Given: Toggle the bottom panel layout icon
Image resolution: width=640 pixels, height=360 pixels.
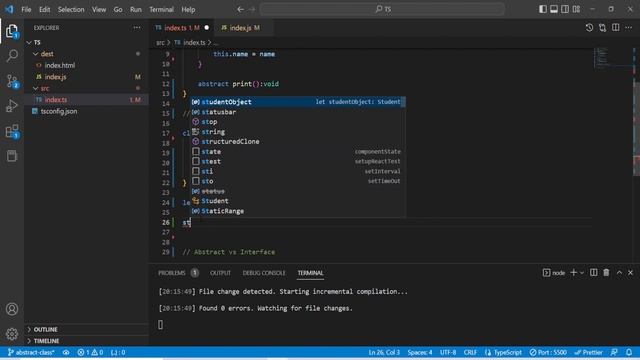Looking at the screenshot, I should click(553, 9).
